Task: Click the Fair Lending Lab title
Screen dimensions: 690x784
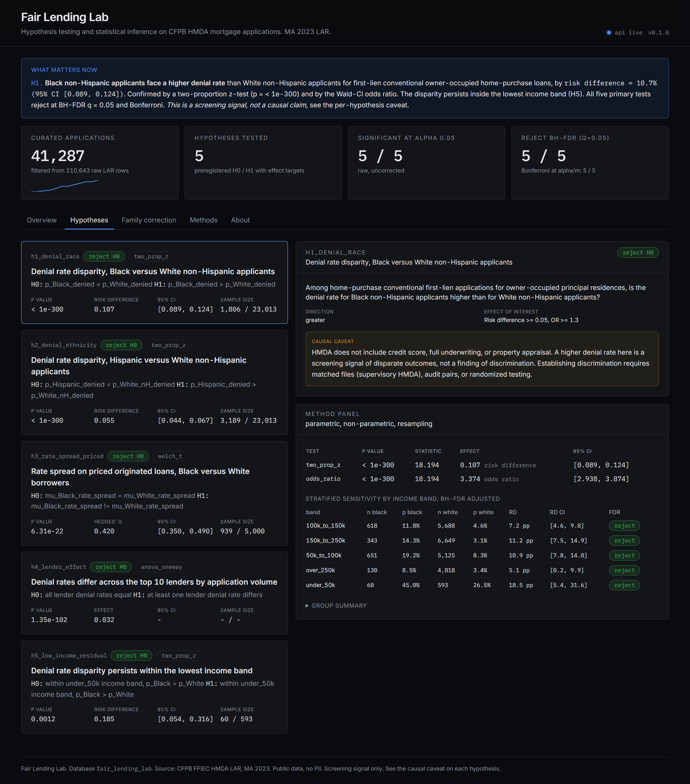Action: coord(64,17)
